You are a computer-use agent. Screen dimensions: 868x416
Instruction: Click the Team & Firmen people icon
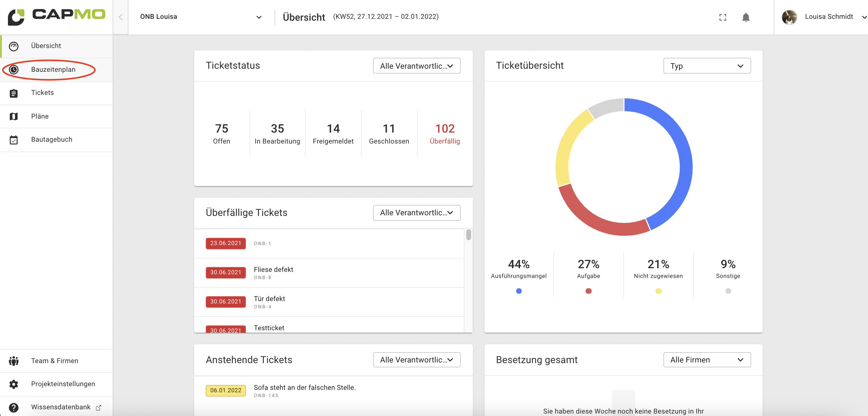14,361
